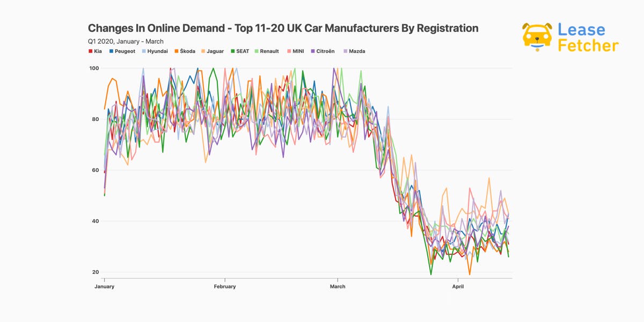Click the Lease Fetcher brand name text

point(588,37)
